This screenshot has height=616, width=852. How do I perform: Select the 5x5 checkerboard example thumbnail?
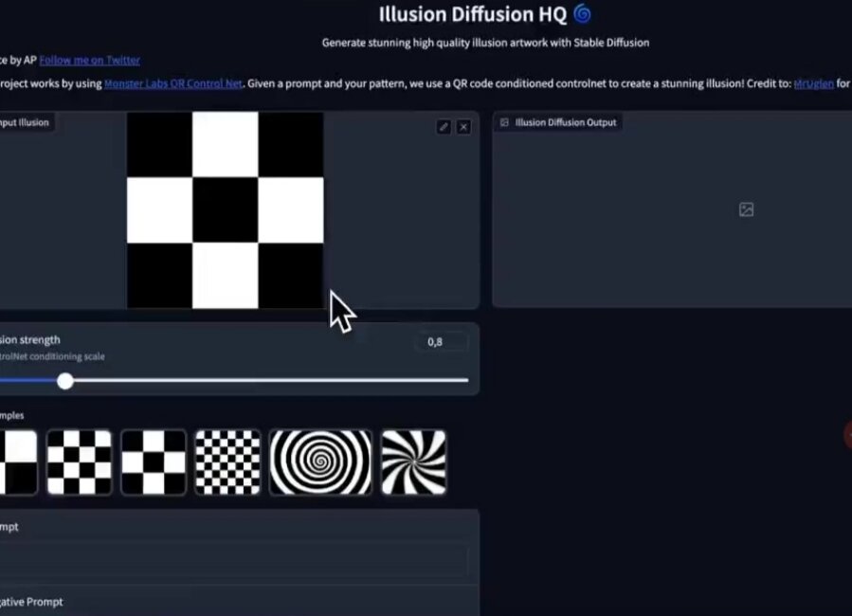coord(80,462)
